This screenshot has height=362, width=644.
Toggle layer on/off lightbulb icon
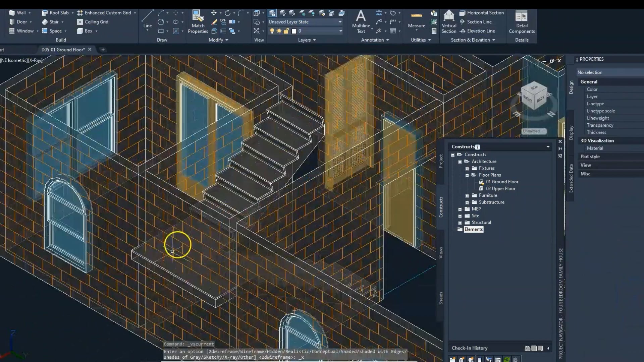(x=272, y=31)
